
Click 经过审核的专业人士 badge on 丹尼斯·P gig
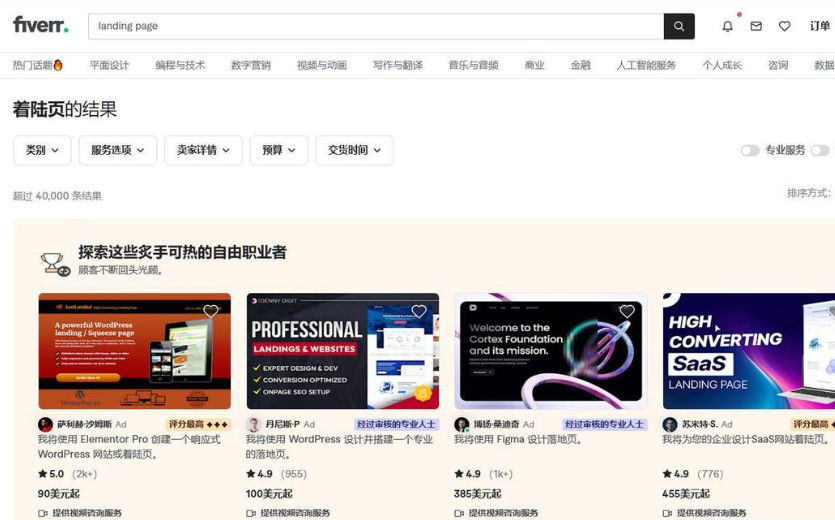(x=396, y=424)
